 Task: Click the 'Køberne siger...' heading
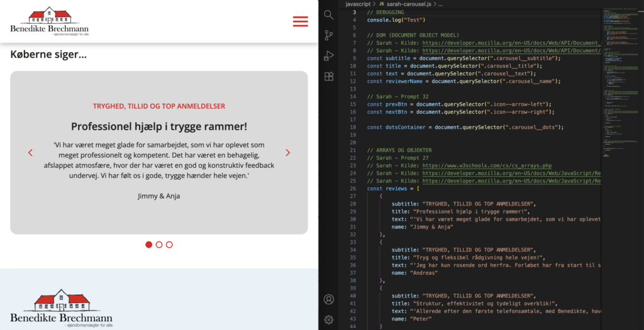(48, 54)
